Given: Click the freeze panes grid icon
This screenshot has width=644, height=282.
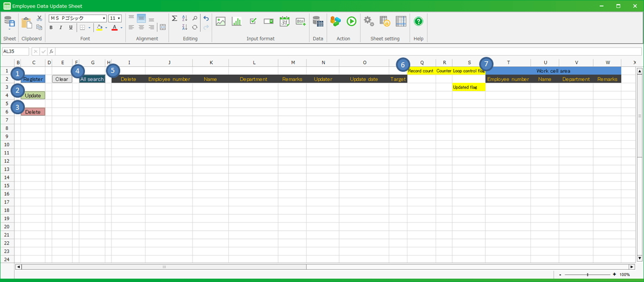Looking at the screenshot, I should [x=401, y=22].
